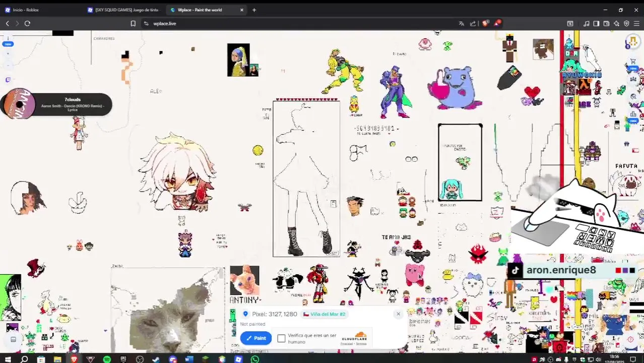The width and height of the screenshot is (644, 363).
Task: Open the Windows notification center
Action: click(x=633, y=359)
